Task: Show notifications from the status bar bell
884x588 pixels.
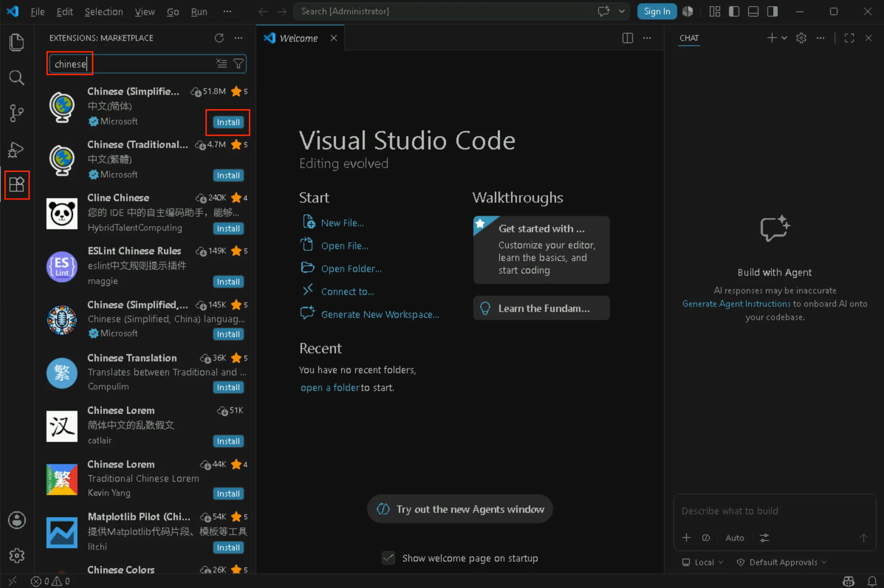Action: (872, 581)
